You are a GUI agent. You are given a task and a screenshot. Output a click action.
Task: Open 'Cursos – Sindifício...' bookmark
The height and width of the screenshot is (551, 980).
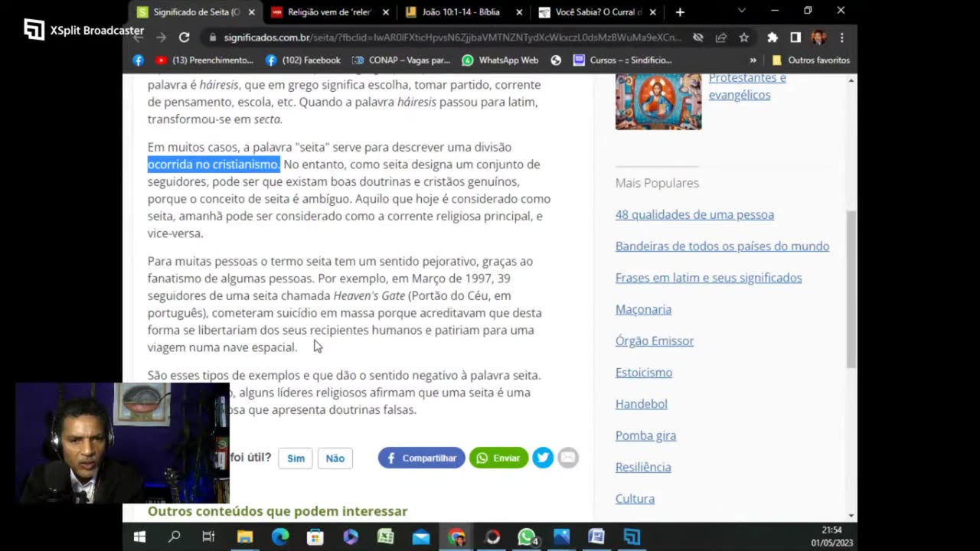click(x=622, y=60)
